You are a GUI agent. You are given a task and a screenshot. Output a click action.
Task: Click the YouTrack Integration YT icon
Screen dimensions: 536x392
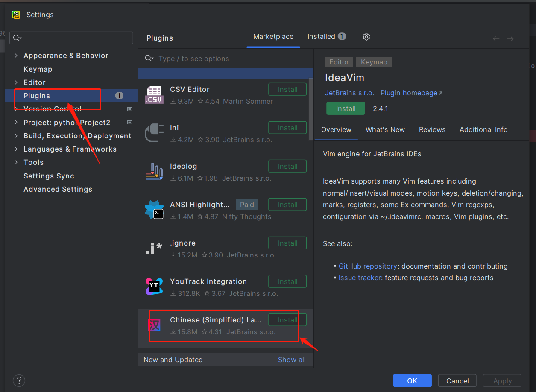pos(154,287)
